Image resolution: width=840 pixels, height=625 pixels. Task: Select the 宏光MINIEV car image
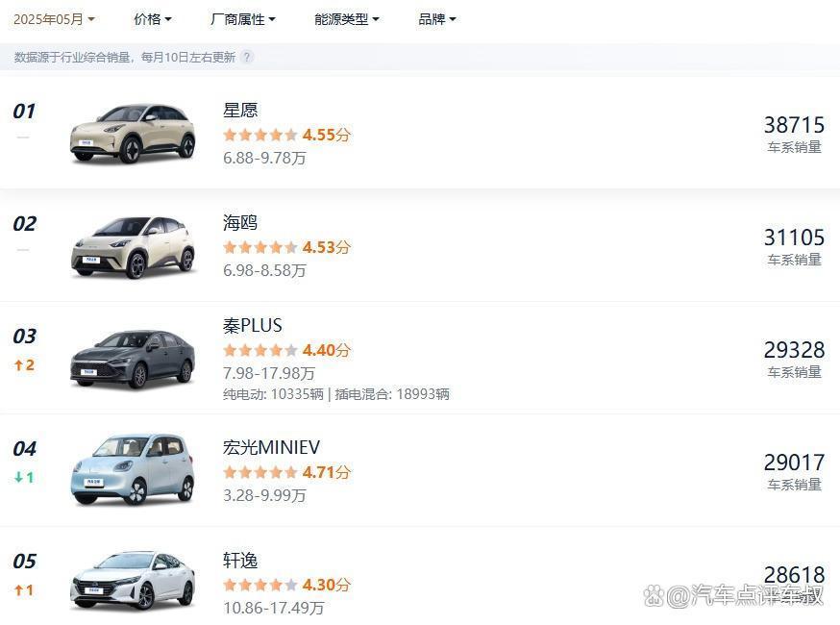coord(133,470)
